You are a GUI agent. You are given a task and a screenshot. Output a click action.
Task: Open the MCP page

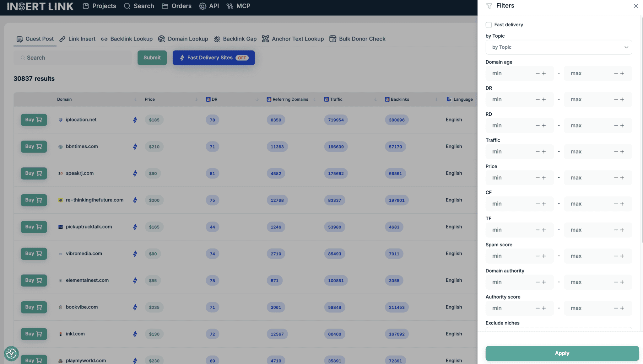point(238,6)
